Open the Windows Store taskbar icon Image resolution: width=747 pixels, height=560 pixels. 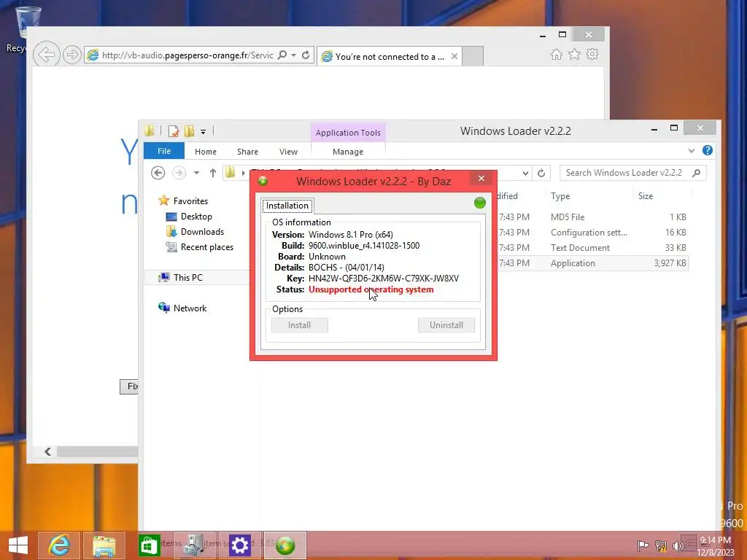click(x=149, y=545)
